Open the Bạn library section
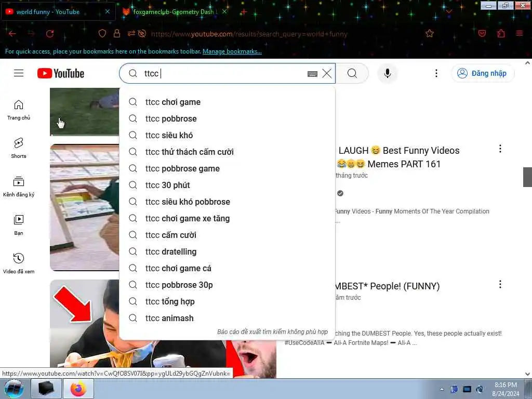 (x=19, y=225)
